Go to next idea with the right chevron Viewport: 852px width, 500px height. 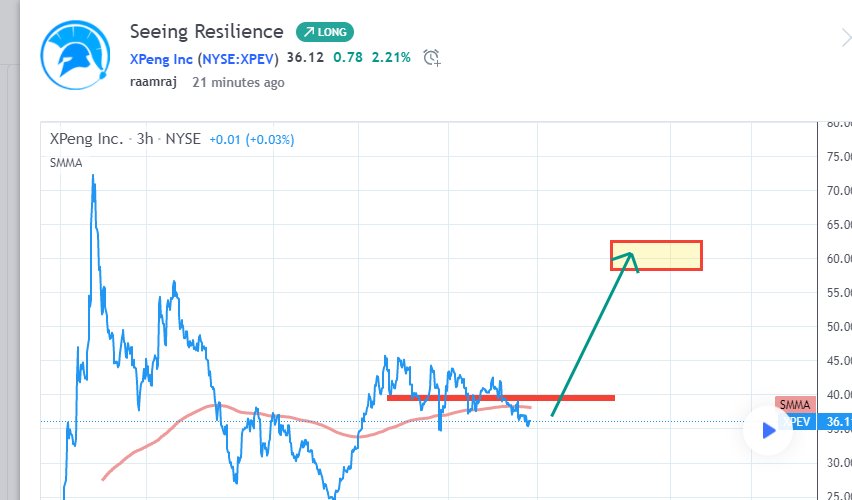(845, 38)
